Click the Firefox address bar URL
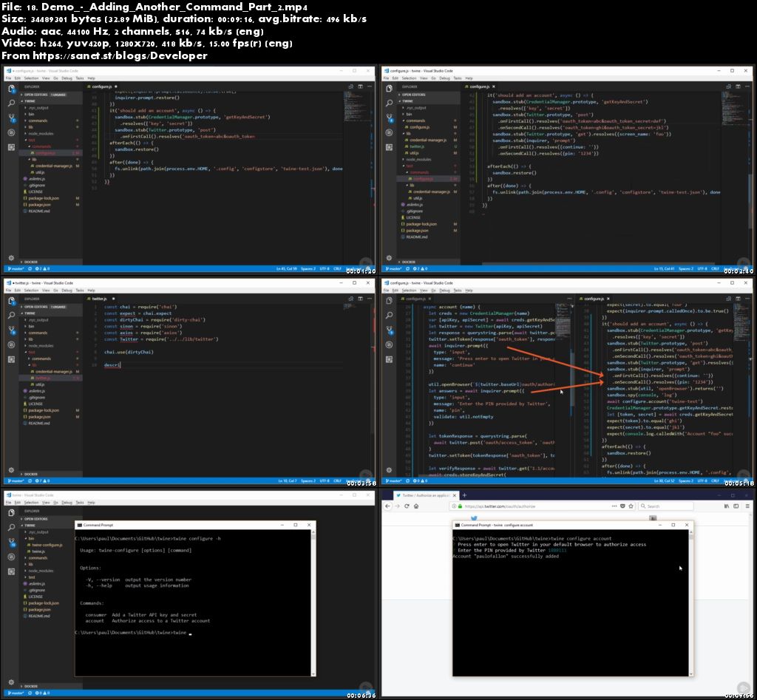The image size is (757, 700). pos(500,506)
